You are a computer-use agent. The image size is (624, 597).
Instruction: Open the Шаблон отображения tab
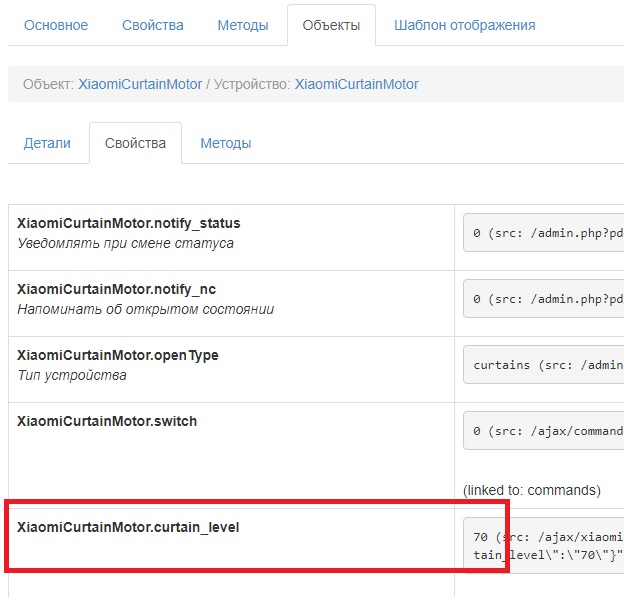[464, 25]
